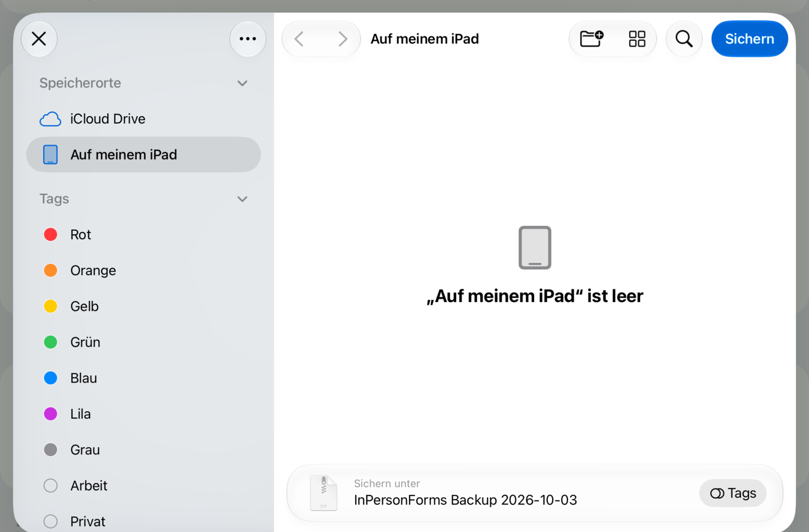The height and width of the screenshot is (532, 809).
Task: Click the iPad icon in sidebar
Action: 51,154
